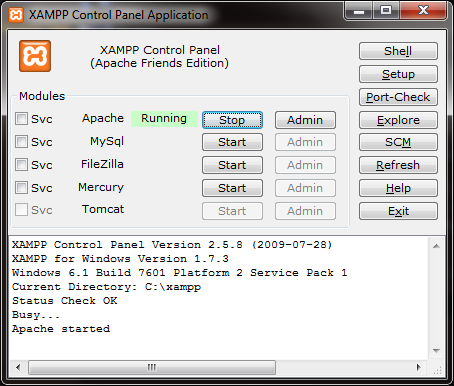Exit the XAMPP Control Panel
This screenshot has width=454, height=386.
click(398, 211)
